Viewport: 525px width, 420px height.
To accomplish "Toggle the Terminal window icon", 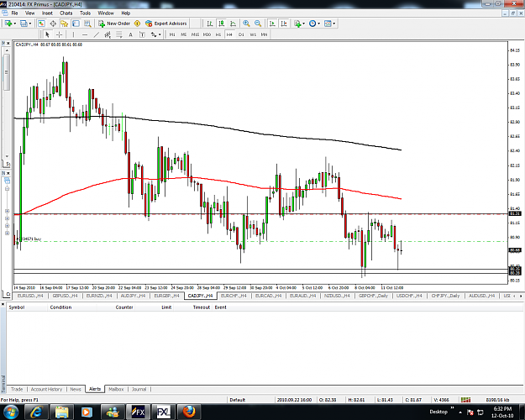I will pos(76,24).
